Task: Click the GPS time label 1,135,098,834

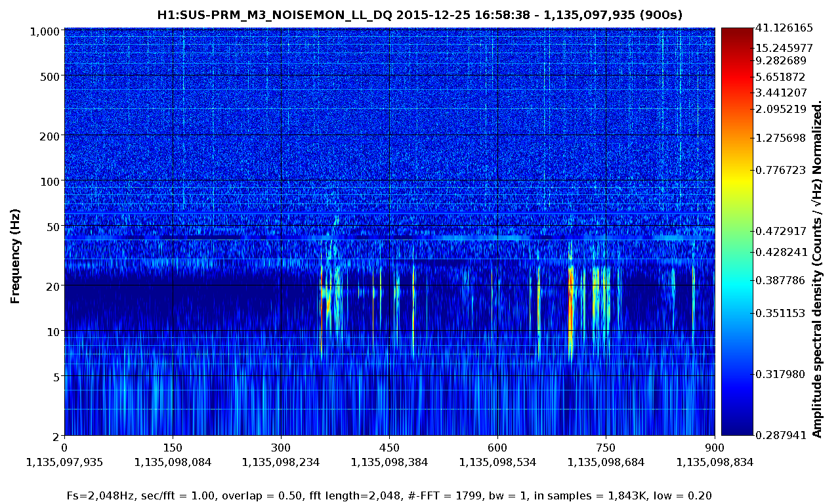Action: (x=714, y=462)
